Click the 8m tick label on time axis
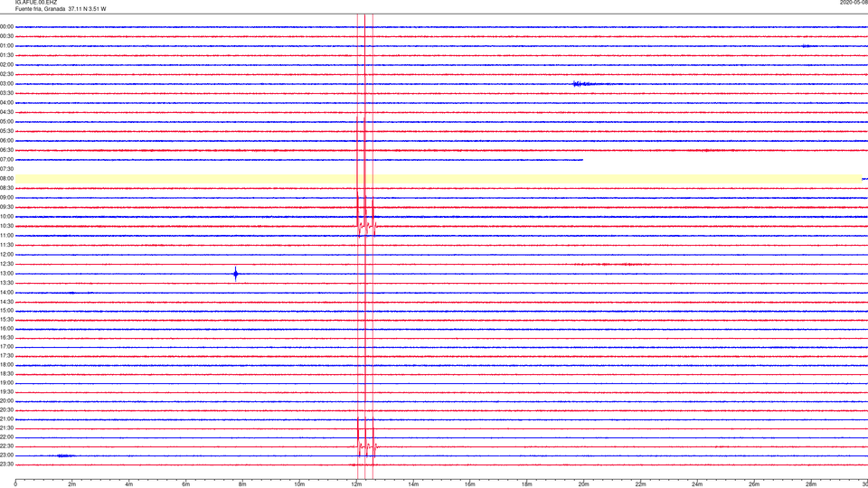 tap(242, 484)
